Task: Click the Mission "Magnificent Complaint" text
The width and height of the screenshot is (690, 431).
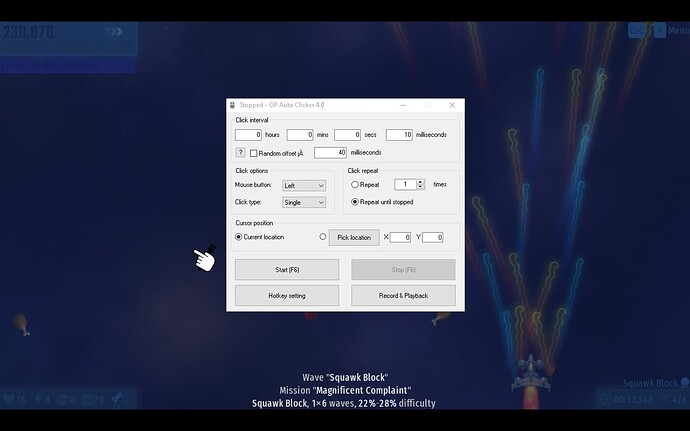Action: tap(345, 390)
